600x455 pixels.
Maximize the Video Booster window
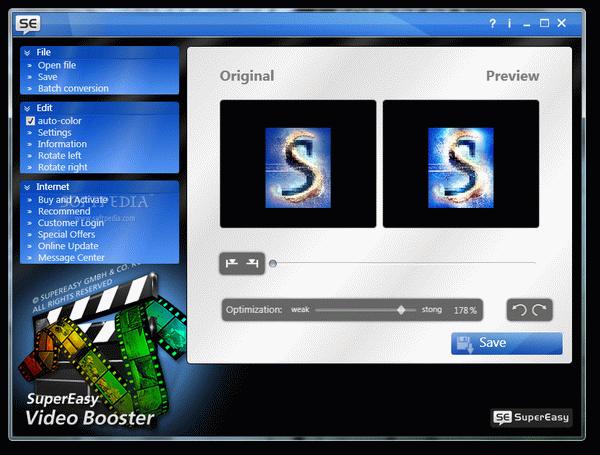point(544,23)
